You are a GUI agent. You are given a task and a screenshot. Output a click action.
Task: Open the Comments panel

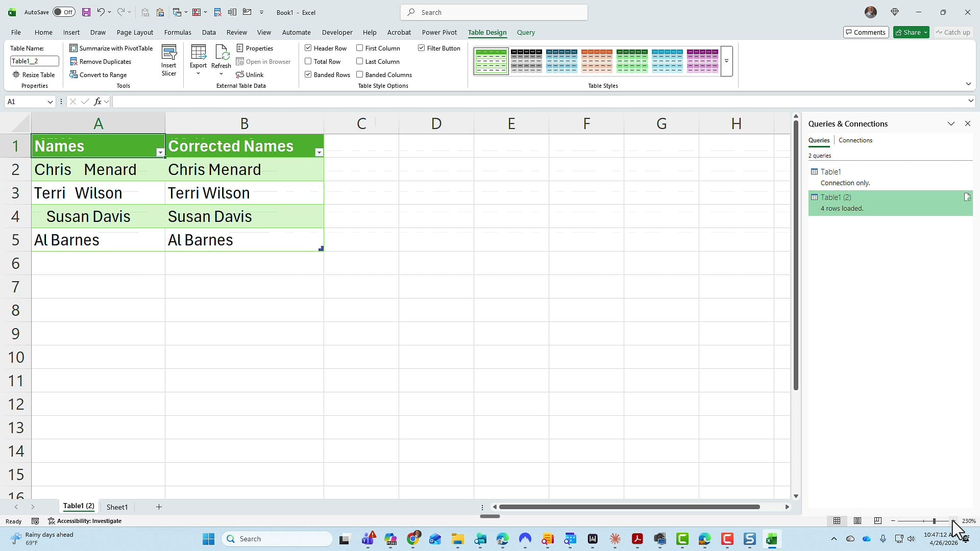click(x=866, y=32)
